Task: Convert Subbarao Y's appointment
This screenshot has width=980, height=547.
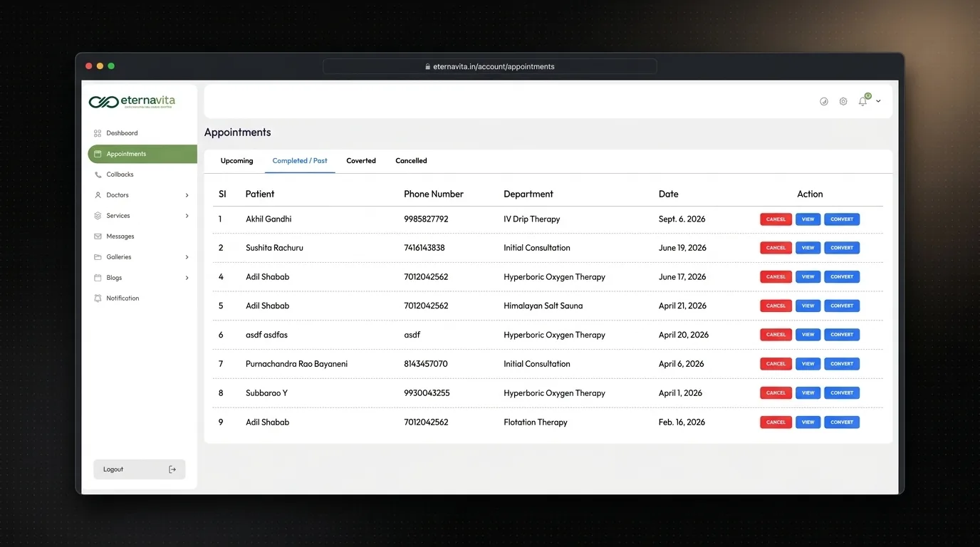Action: [842, 393]
